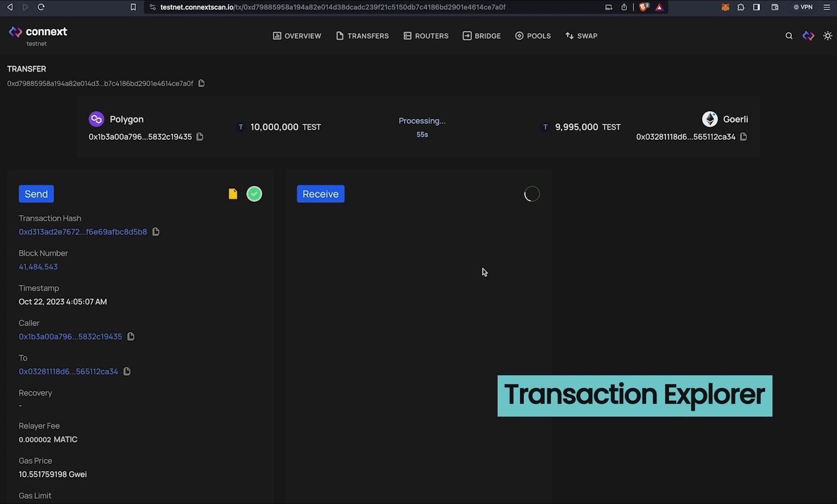Open the share icon in the address bar
This screenshot has width=837, height=504.
624,7
